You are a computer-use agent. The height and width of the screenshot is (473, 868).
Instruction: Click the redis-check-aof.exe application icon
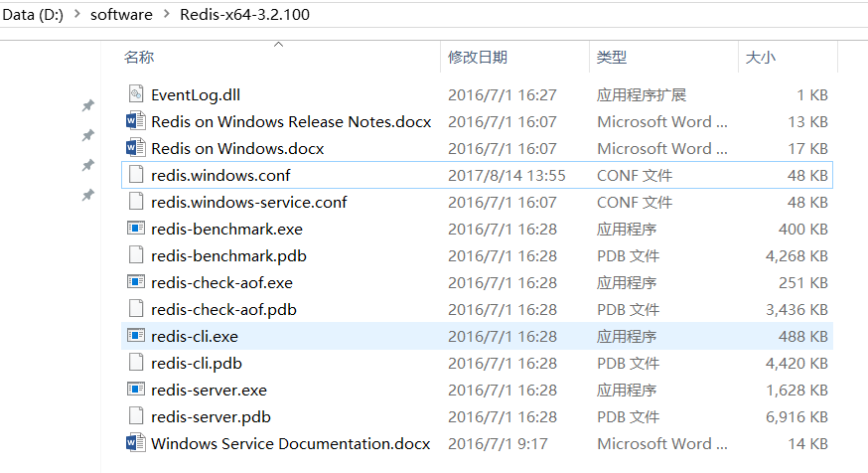tap(136, 281)
